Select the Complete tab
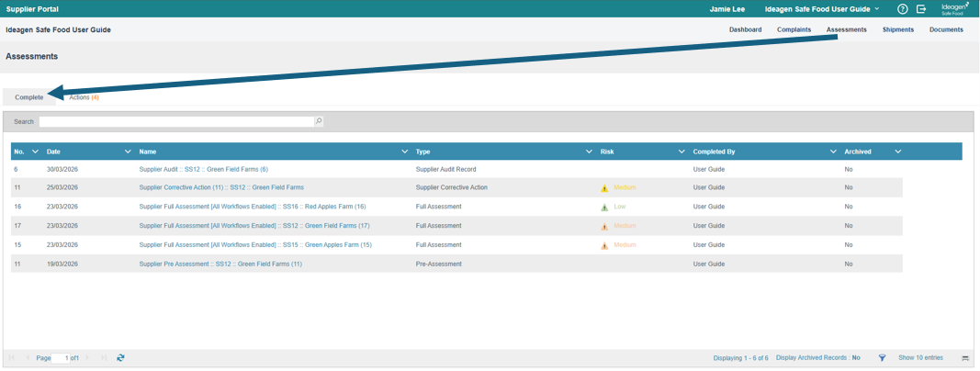 pos(29,97)
